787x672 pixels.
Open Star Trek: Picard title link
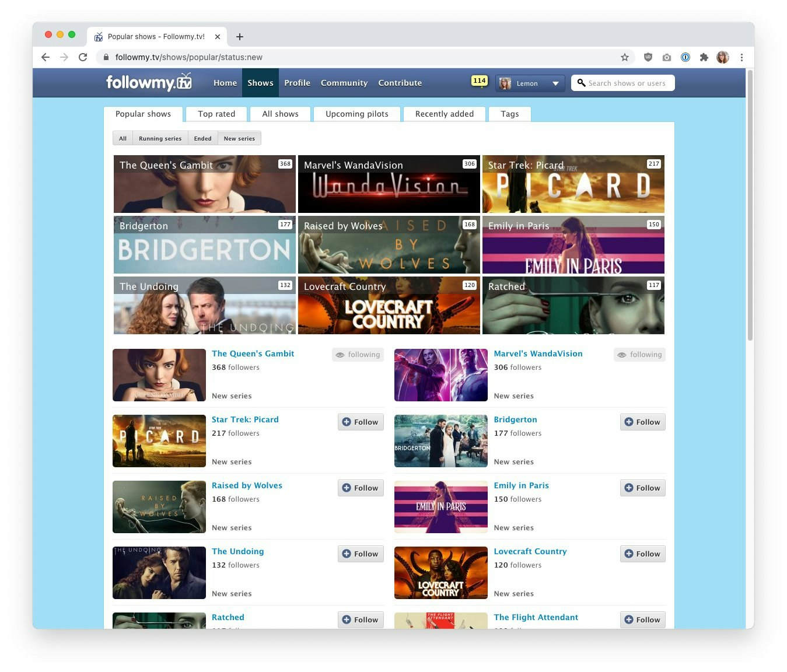[245, 419]
